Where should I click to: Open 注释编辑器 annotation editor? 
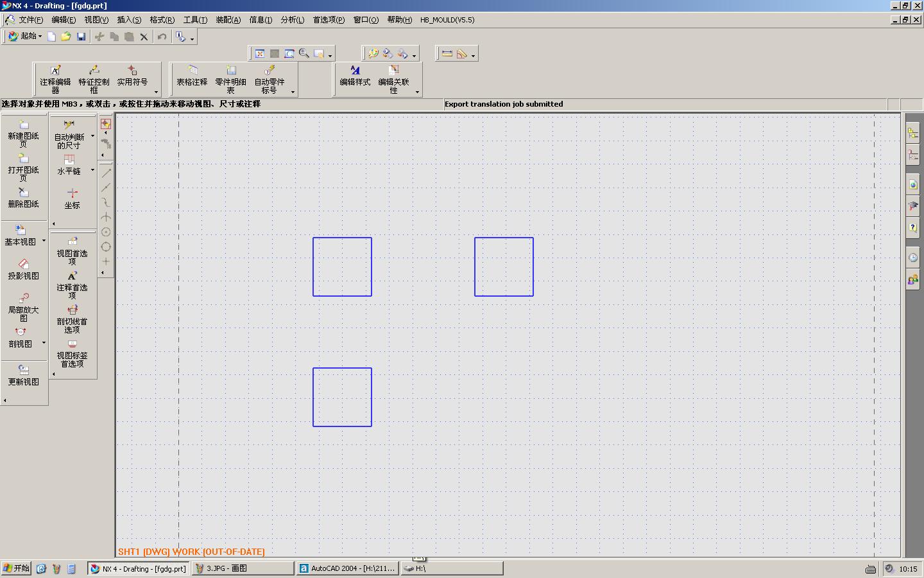(x=55, y=79)
